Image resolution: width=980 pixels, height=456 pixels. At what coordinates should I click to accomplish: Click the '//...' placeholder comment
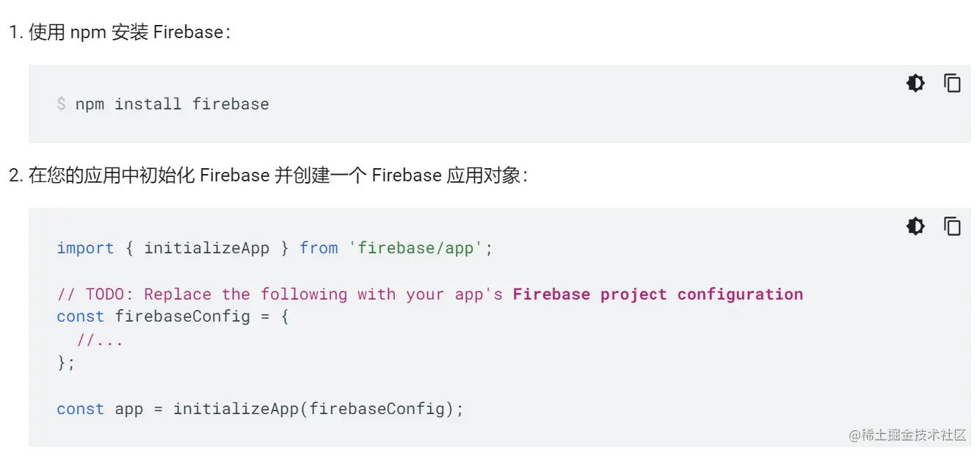tap(100, 340)
